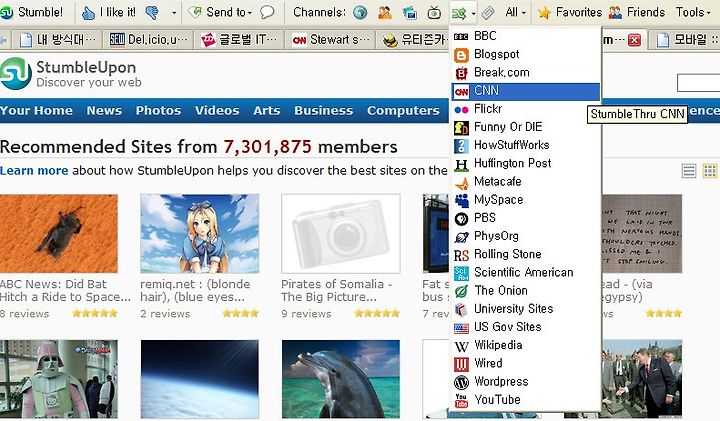Select the photos channel icon
Screen dimensions: 720x421
click(x=409, y=13)
